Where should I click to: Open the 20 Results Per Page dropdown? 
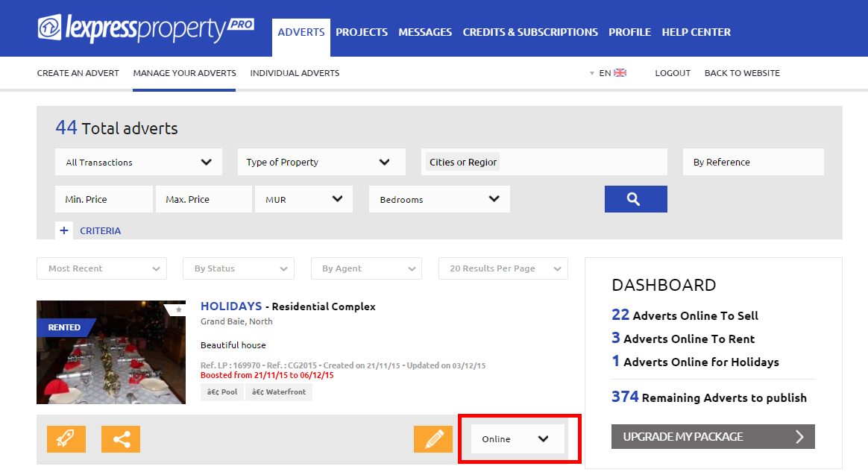click(x=503, y=268)
